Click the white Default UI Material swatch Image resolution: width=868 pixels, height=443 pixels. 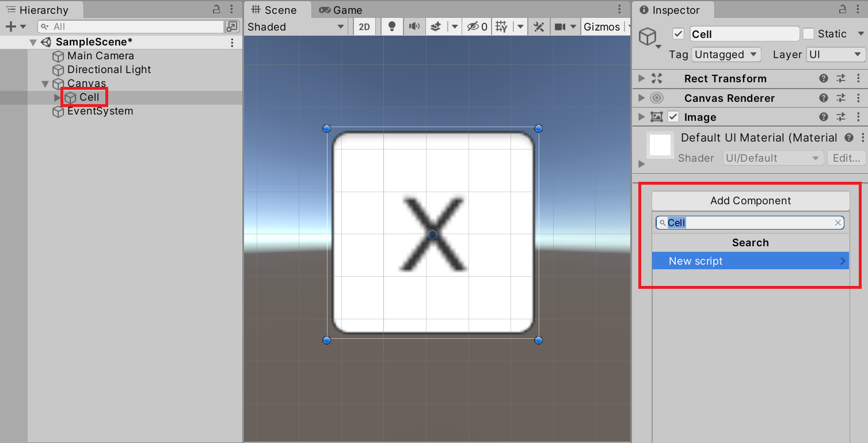coord(660,145)
